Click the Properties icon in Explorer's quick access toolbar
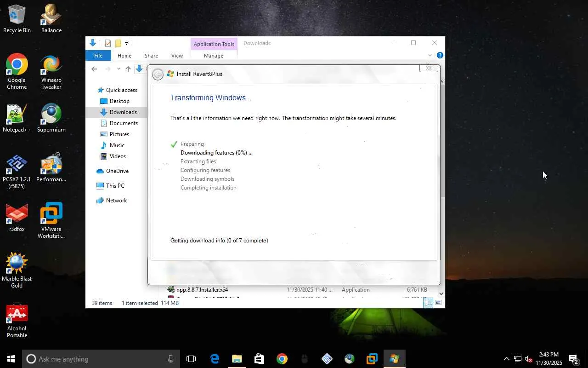Image resolution: width=588 pixels, height=368 pixels. 108,43
